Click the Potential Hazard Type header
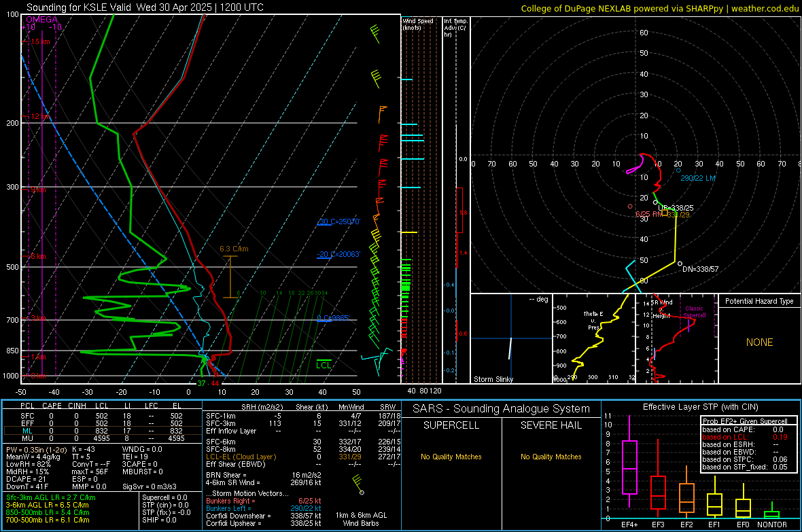The image size is (802, 532). click(x=759, y=301)
